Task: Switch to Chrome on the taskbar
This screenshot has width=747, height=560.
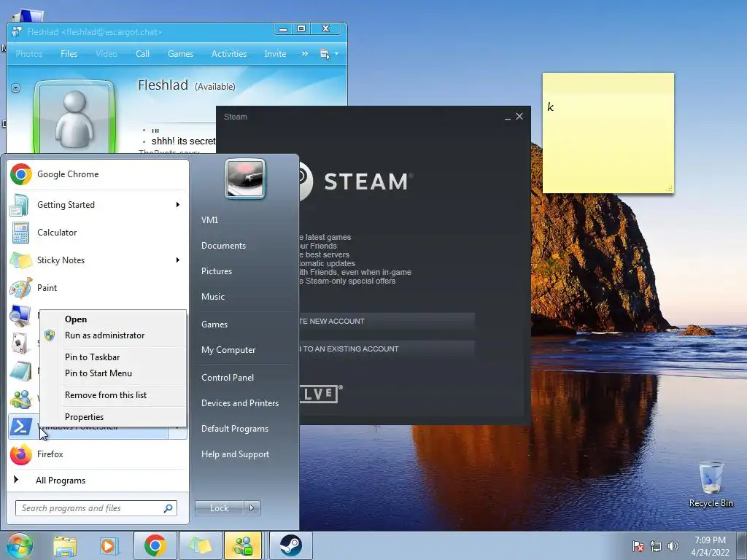Action: pos(155,545)
